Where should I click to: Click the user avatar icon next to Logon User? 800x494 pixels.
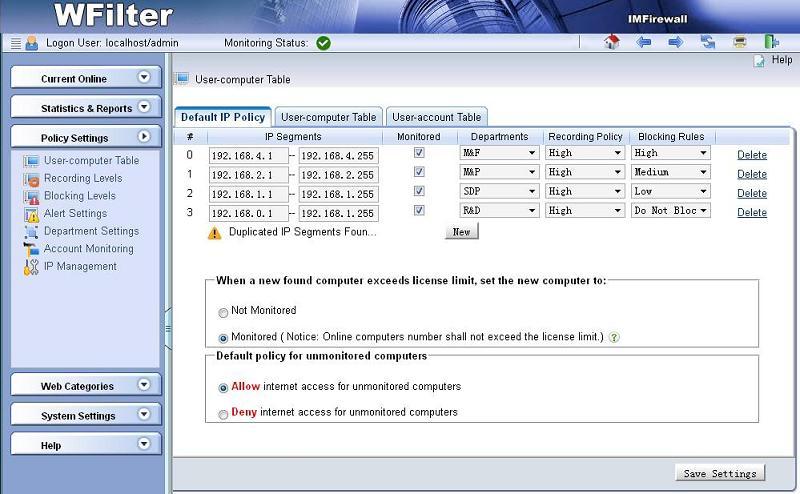coord(32,43)
